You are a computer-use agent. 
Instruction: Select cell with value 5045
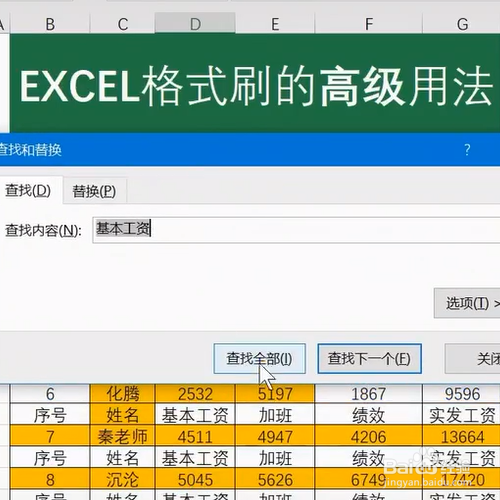tap(195, 479)
